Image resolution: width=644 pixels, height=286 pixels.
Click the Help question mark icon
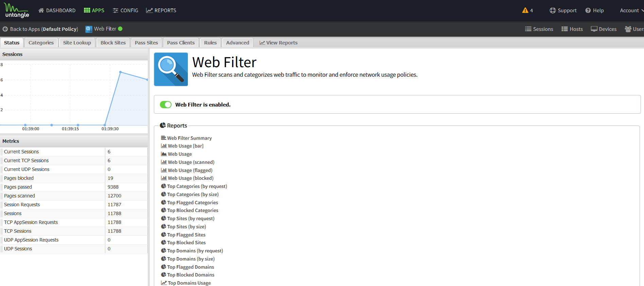(x=588, y=11)
